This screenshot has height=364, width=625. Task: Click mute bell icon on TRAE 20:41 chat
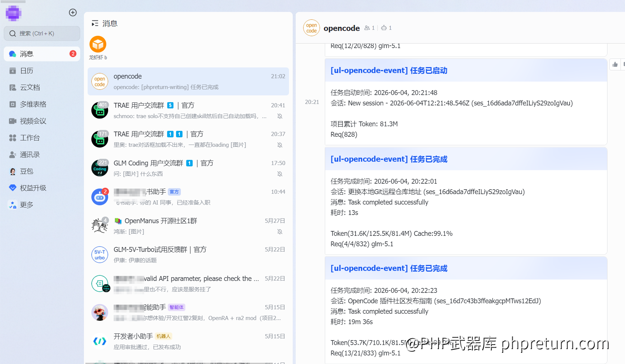click(280, 116)
